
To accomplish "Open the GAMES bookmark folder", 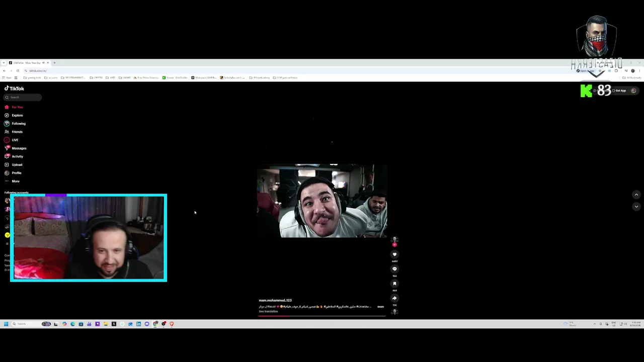I will click(x=124, y=78).
